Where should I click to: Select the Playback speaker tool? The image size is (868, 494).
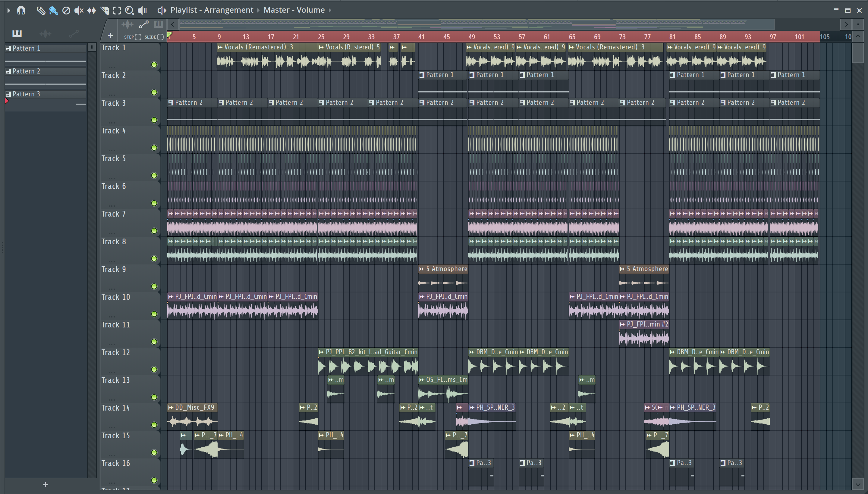(142, 11)
